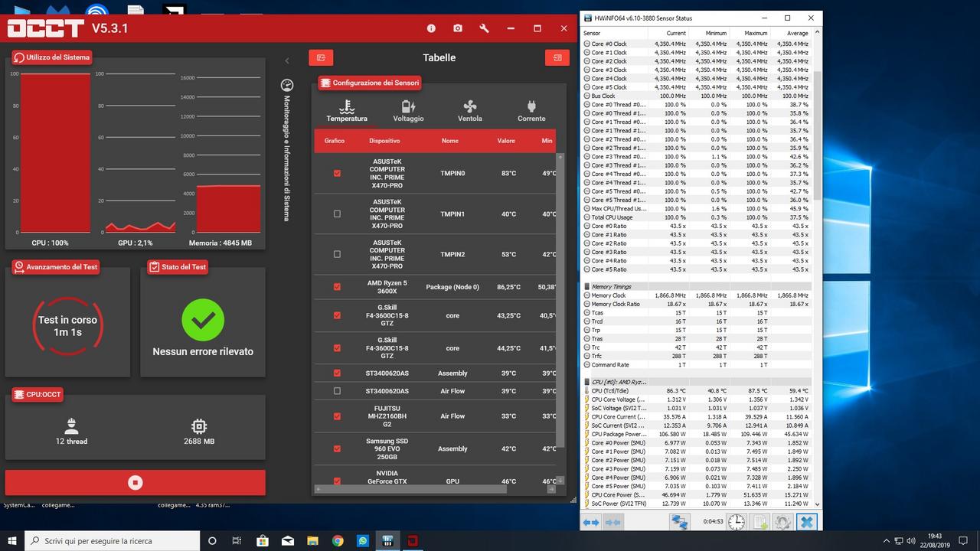Start logging with HWiNFO add-sheet icon
Viewport: 980px width, 551px height.
[759, 522]
